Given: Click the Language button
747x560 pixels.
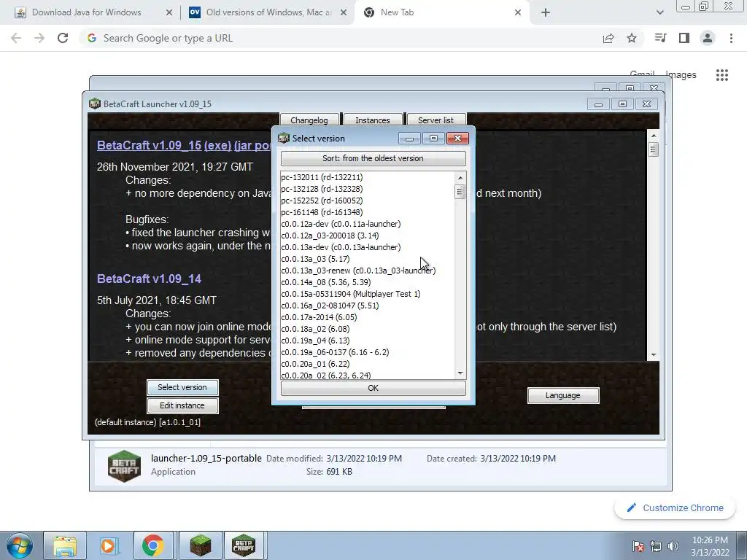Looking at the screenshot, I should (563, 395).
